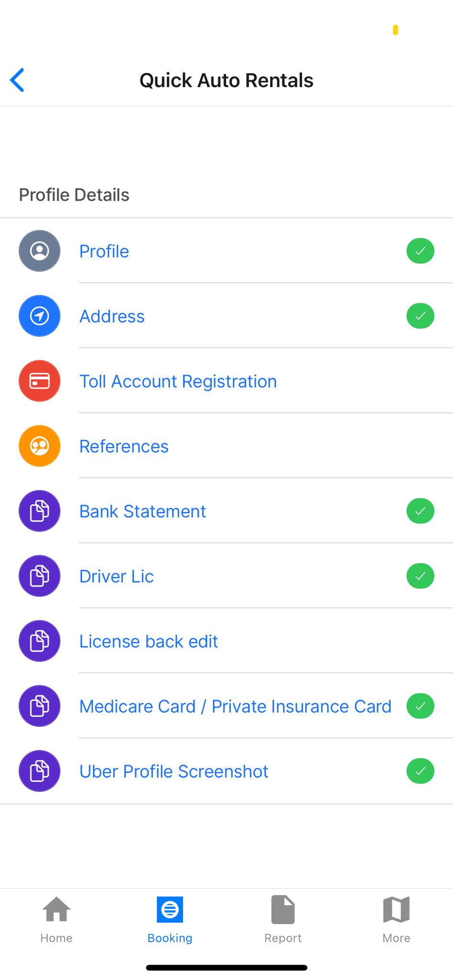Tap the purple Driver Lic document icon

pos(39,576)
